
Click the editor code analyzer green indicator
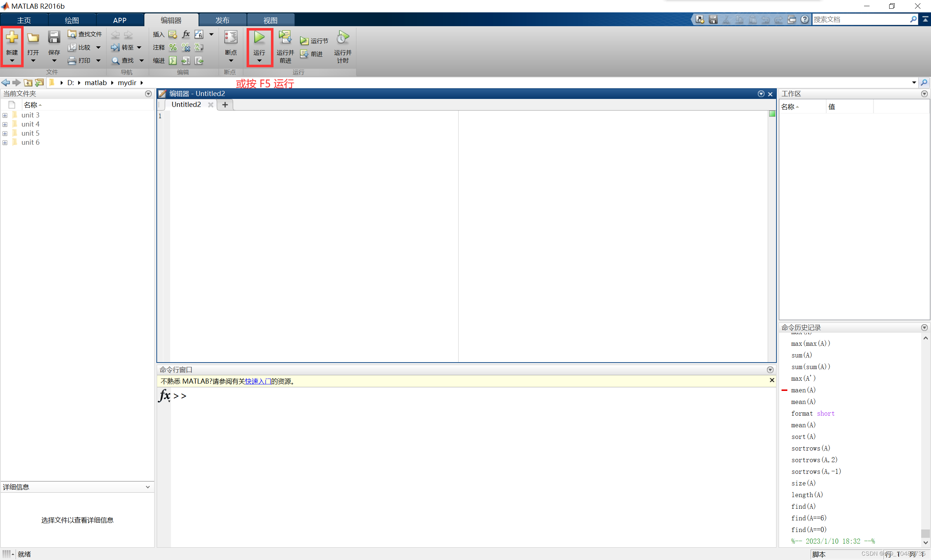point(772,114)
